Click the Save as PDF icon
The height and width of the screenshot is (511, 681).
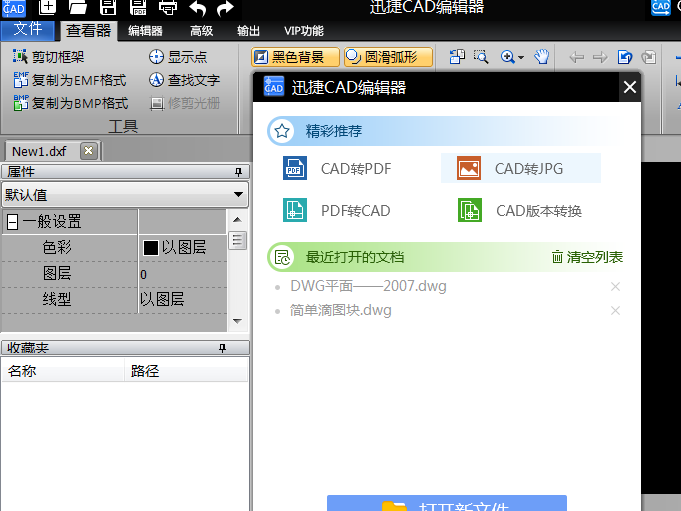138,7
